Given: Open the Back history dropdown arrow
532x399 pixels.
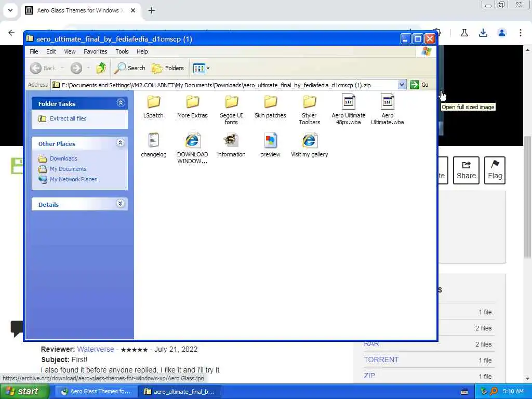Looking at the screenshot, I should click(62, 68).
